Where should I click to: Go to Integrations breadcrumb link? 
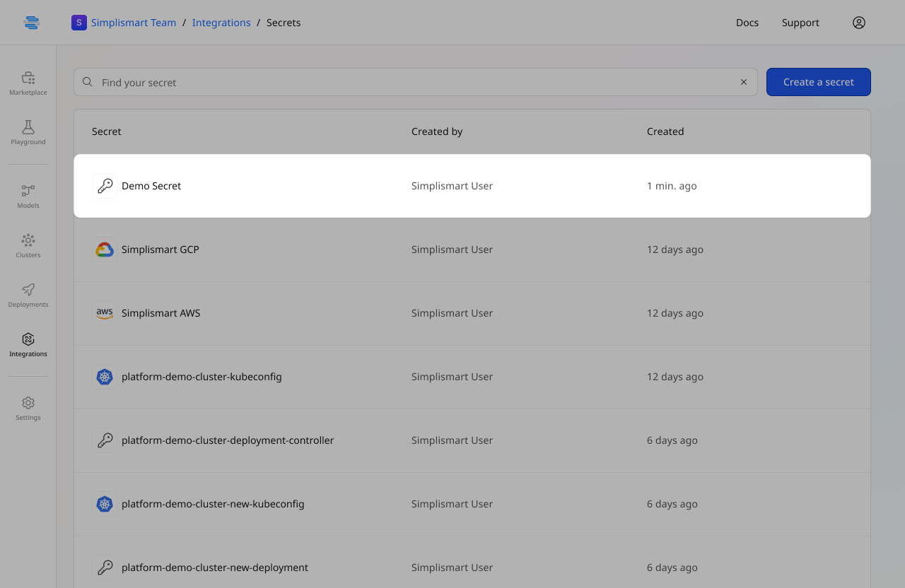[x=221, y=23]
